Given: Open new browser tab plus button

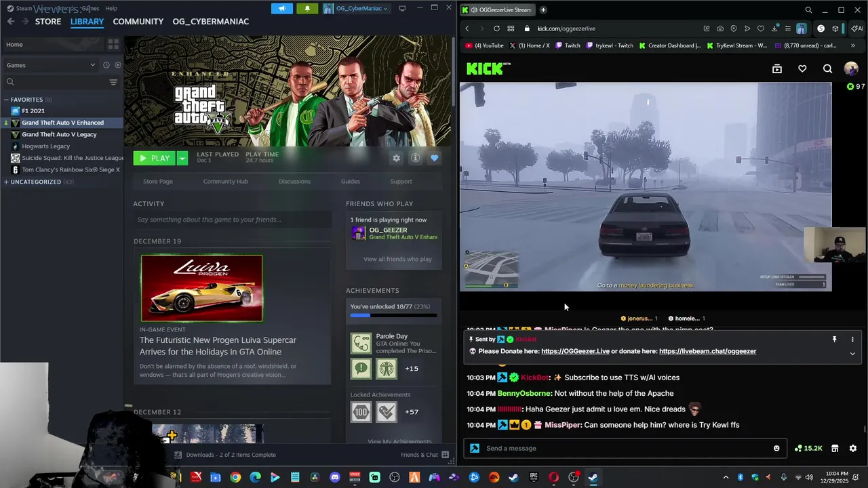Looking at the screenshot, I should pyautogui.click(x=543, y=9).
